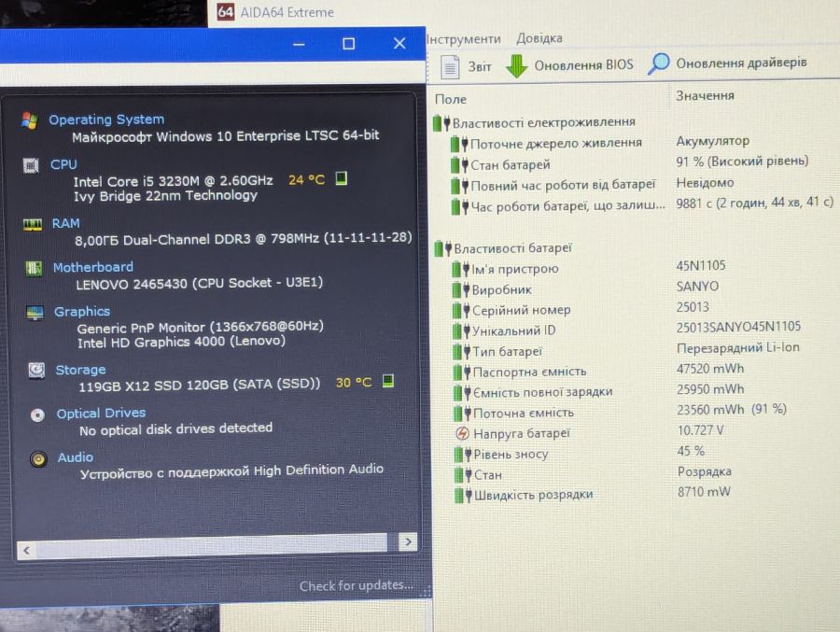The width and height of the screenshot is (840, 632).
Task: Click the battery icon beside Серійний номер
Action: tap(461, 310)
